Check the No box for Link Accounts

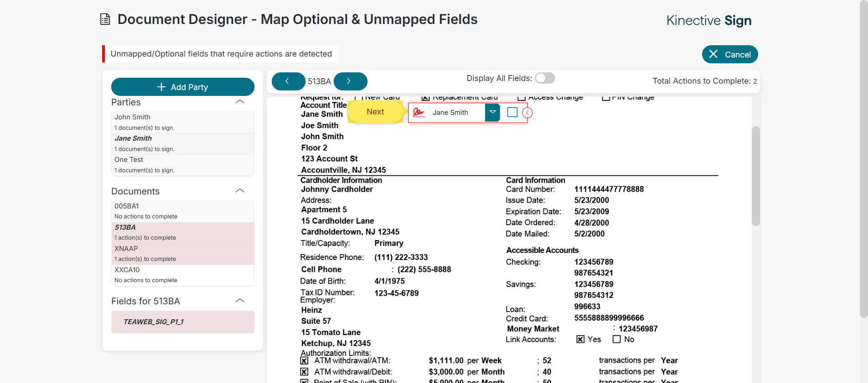click(x=617, y=339)
